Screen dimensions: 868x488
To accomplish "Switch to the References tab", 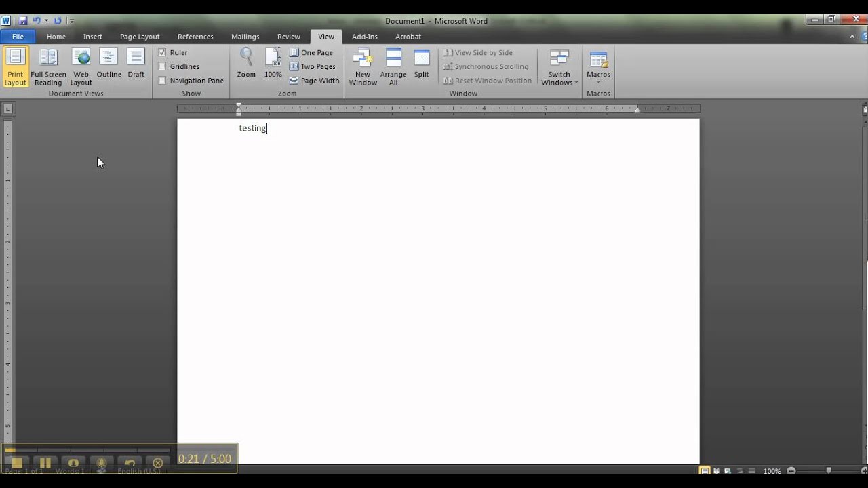I will click(195, 37).
